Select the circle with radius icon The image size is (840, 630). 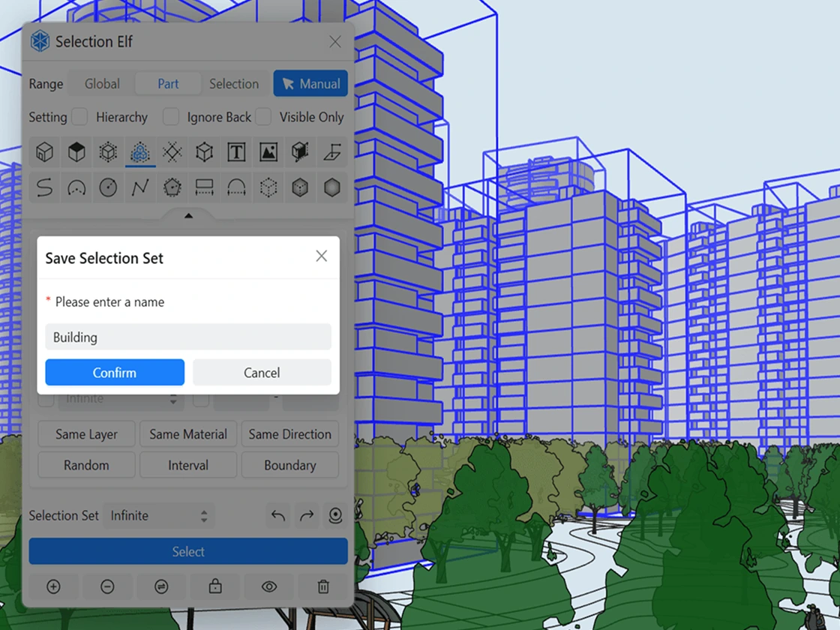point(108,187)
